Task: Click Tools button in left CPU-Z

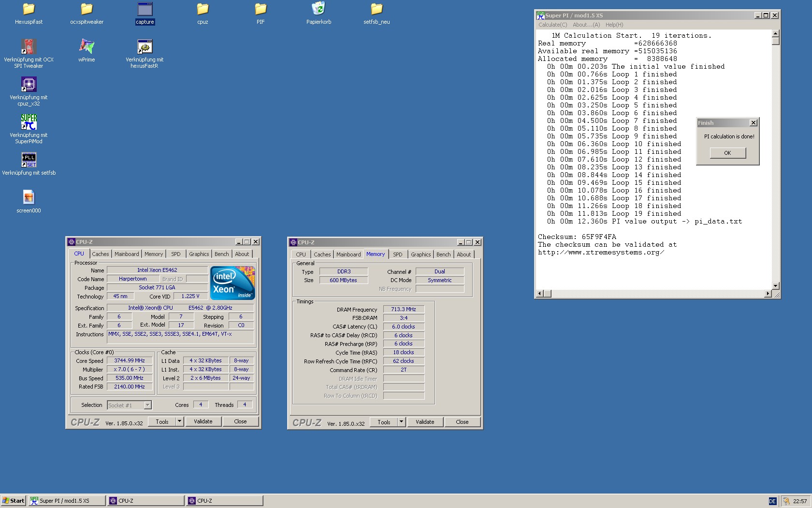Action: pyautogui.click(x=162, y=421)
